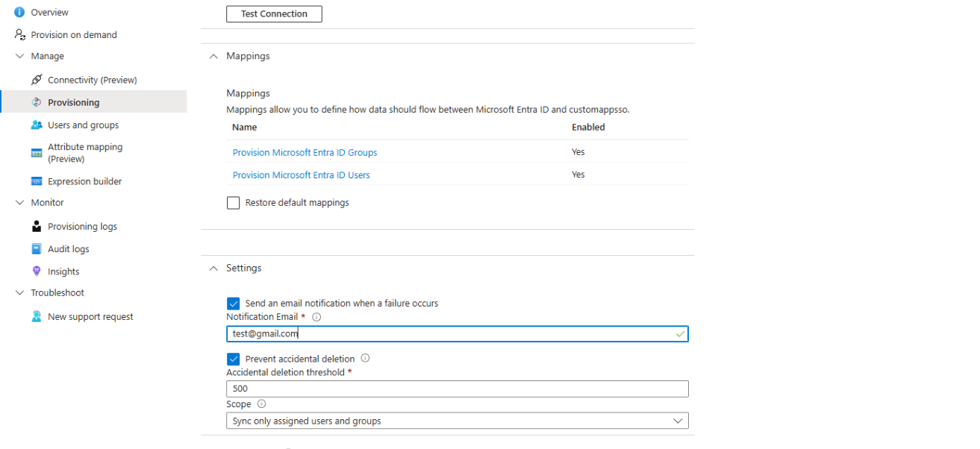Image resolution: width=980 pixels, height=449 pixels.
Task: Open Insights page
Action: pyautogui.click(x=63, y=271)
